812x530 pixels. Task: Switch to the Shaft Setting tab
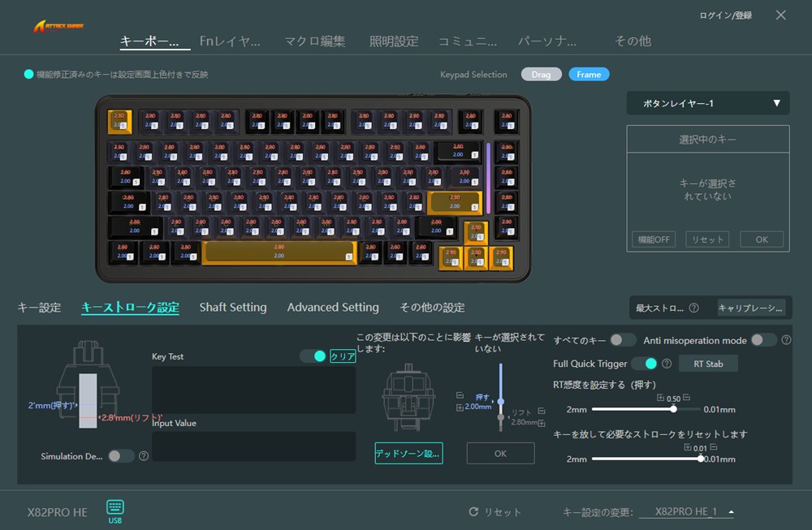[x=232, y=307]
